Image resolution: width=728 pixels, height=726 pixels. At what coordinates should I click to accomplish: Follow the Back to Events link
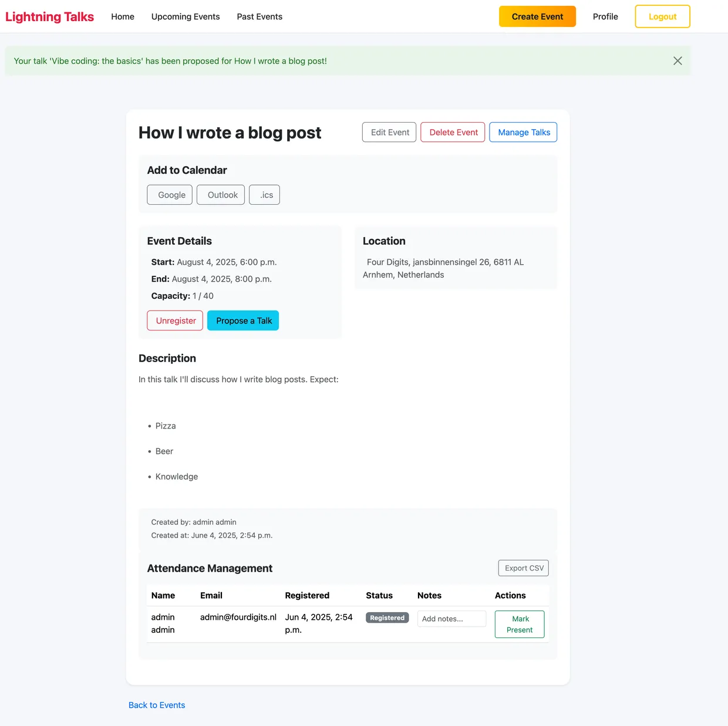157,705
